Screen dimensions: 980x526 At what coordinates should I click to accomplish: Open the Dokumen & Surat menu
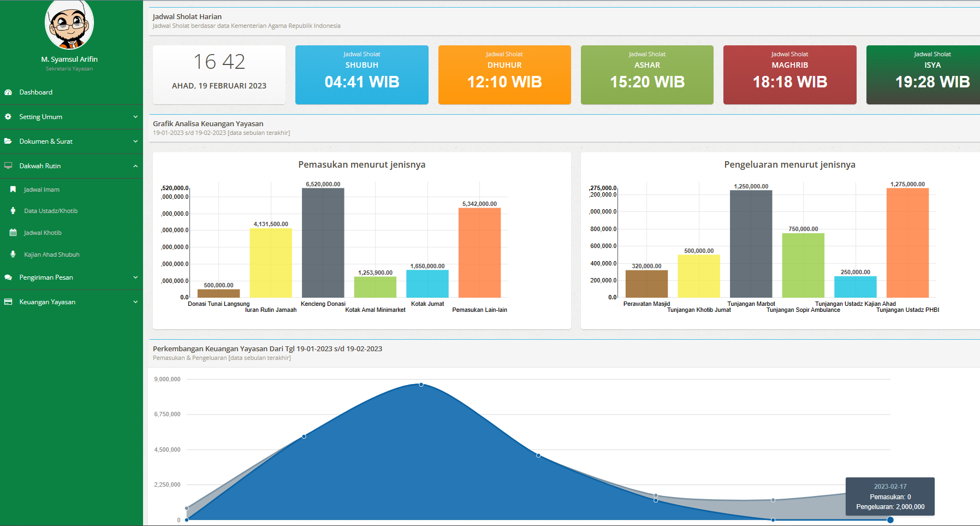(46, 141)
